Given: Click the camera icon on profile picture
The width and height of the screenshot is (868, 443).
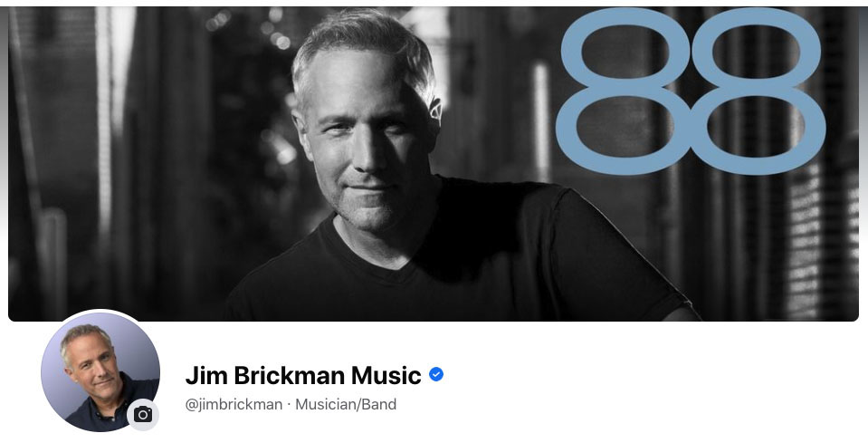Looking at the screenshot, I should click(x=143, y=414).
